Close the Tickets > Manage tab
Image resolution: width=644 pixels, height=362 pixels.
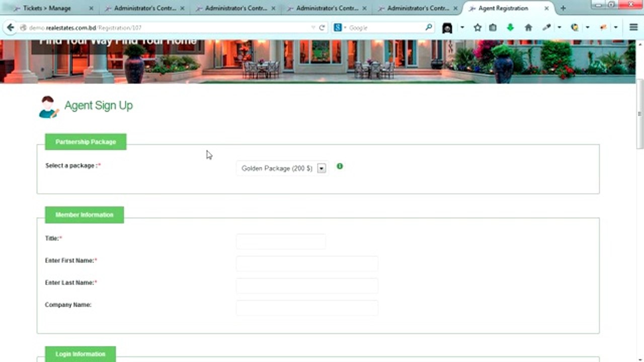point(91,9)
